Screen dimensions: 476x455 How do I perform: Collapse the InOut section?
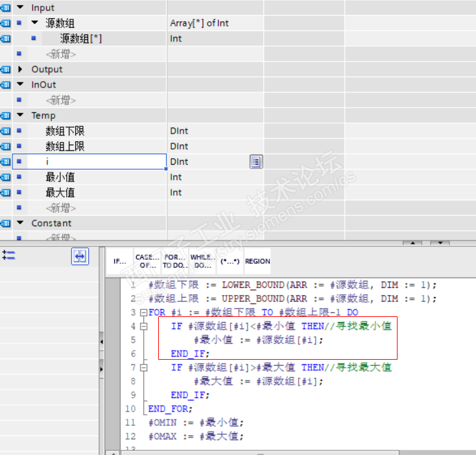pos(20,84)
